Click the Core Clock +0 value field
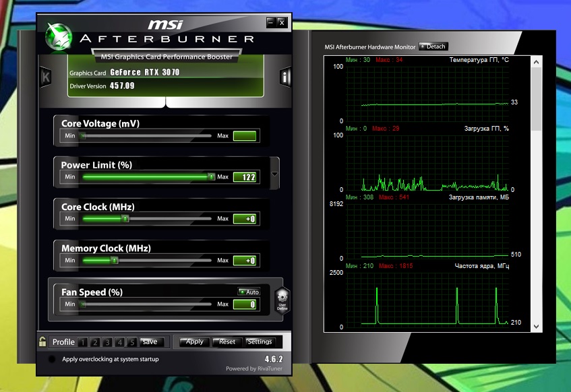This screenshot has height=392, width=571. 245,219
